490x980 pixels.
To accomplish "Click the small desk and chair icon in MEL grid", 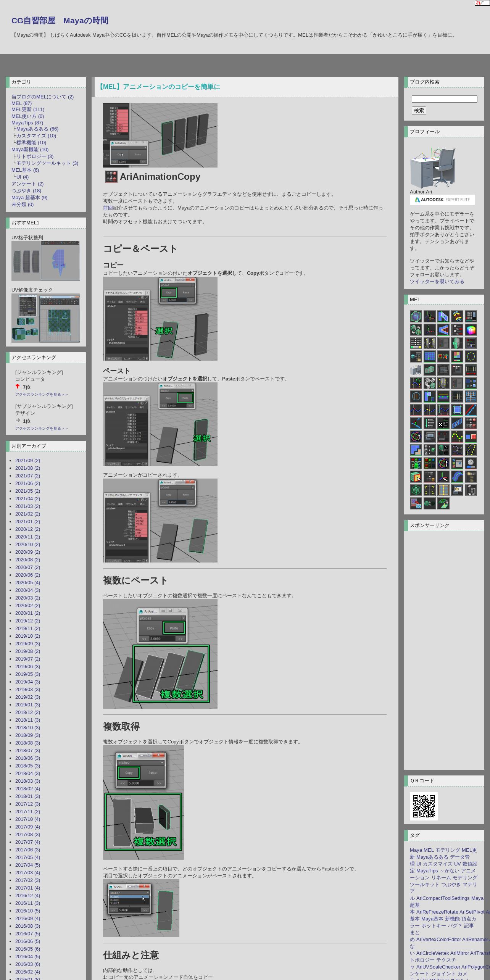I will point(416,370).
